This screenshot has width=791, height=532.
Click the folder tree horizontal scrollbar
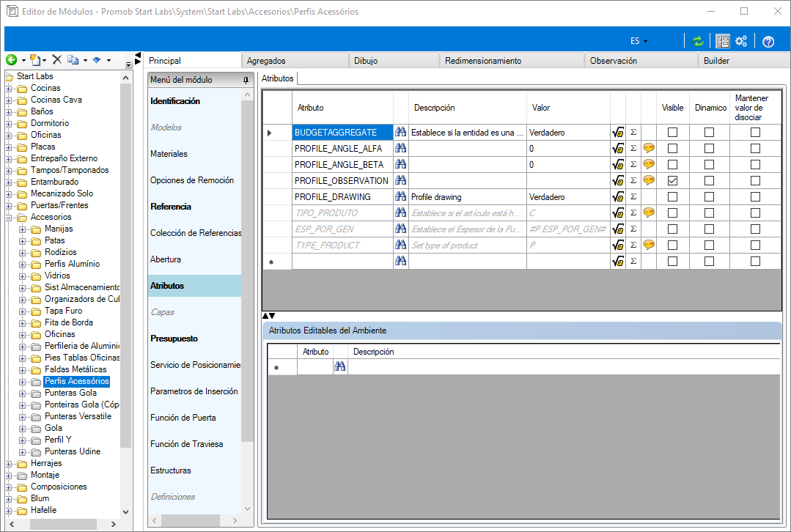pyautogui.click(x=63, y=525)
